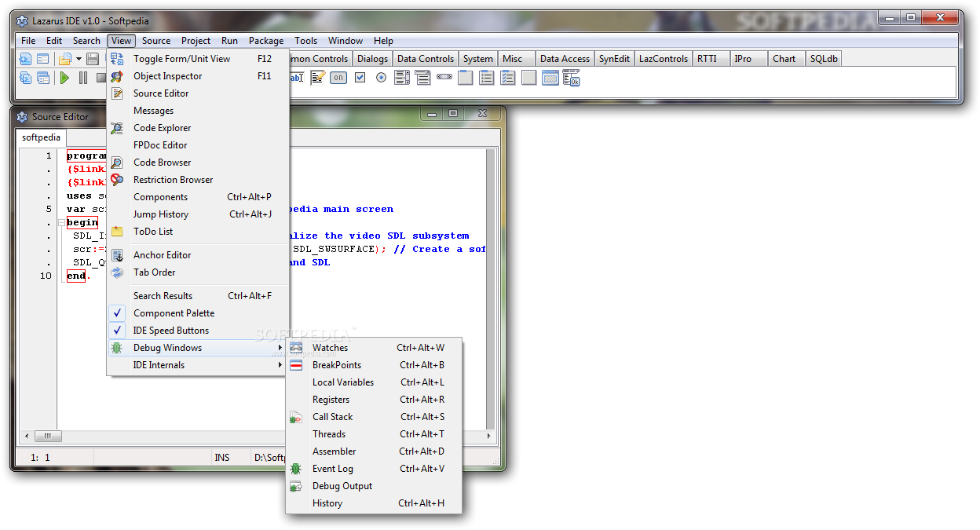Select the softpedia tab in Source Editor
980x530 pixels.
pyautogui.click(x=41, y=137)
